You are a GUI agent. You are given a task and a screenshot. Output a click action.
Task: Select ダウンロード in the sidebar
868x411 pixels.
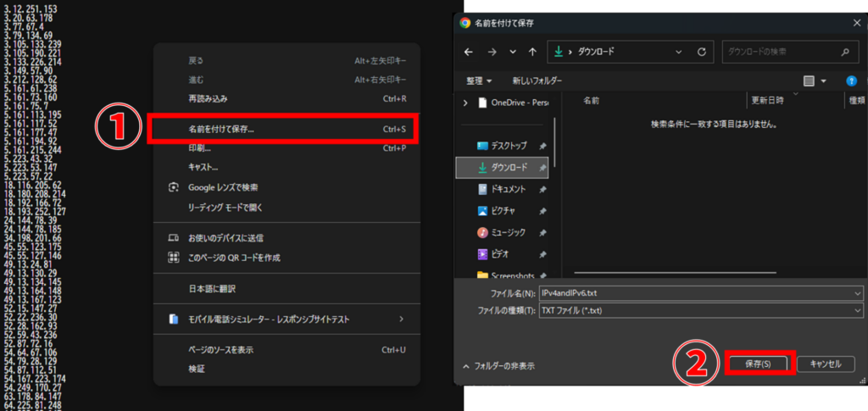tap(502, 168)
